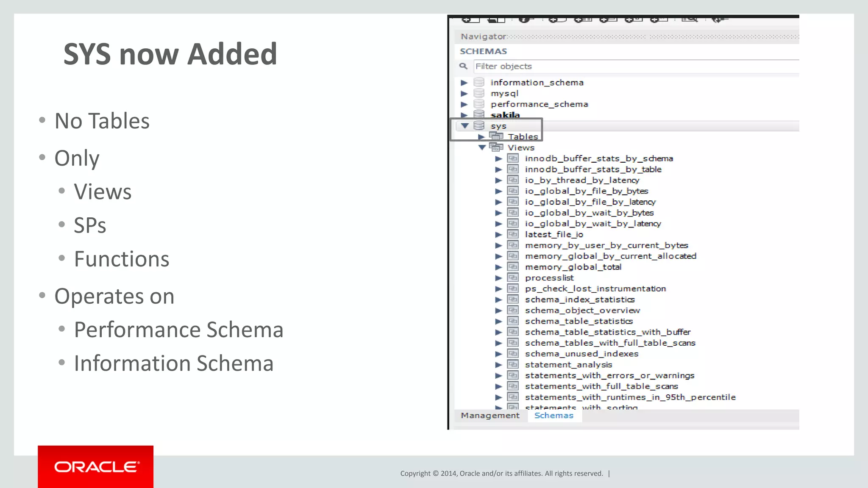Viewport: 868px width, 488px height.
Task: Click the mysql schema label text
Action: [x=505, y=94]
